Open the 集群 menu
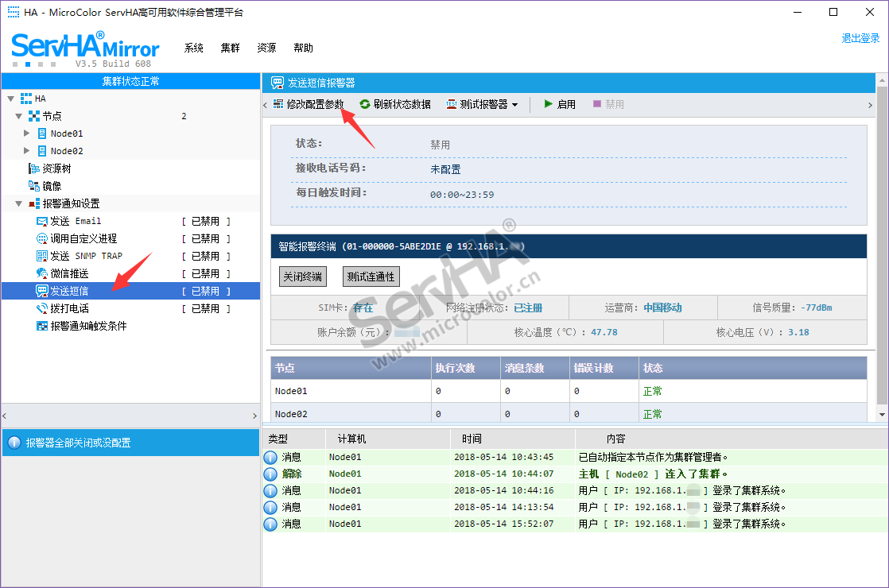889x588 pixels. point(231,48)
